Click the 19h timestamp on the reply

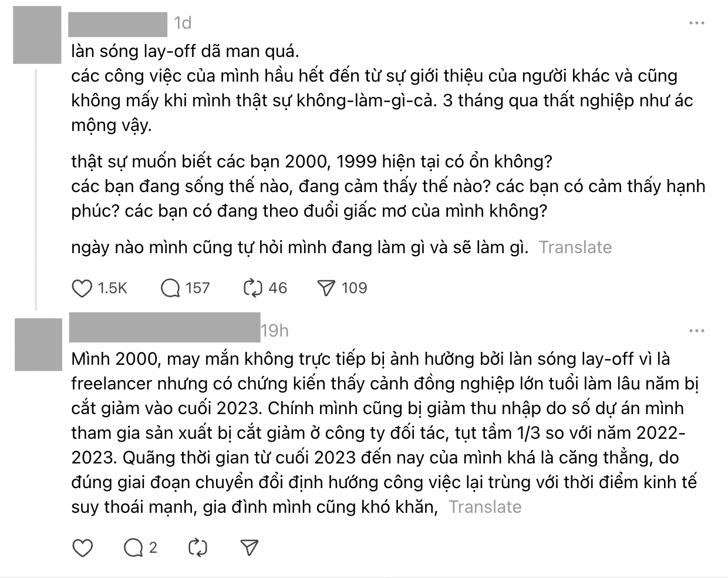coord(274,330)
